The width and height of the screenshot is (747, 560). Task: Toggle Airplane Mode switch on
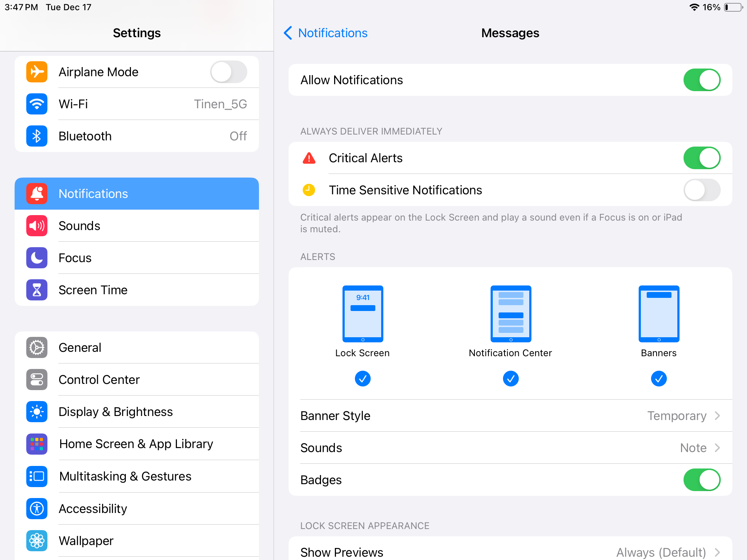pyautogui.click(x=228, y=72)
